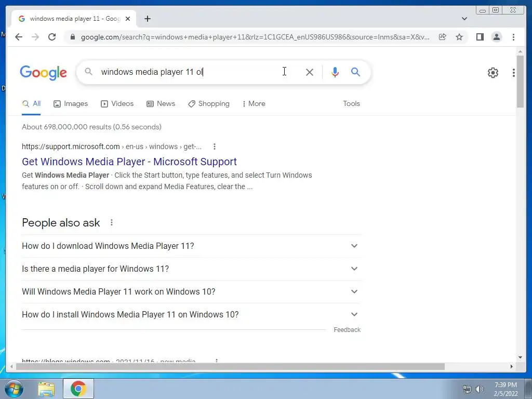Click Chrome icon in taskbar
This screenshot has width=532, height=399.
click(78, 389)
